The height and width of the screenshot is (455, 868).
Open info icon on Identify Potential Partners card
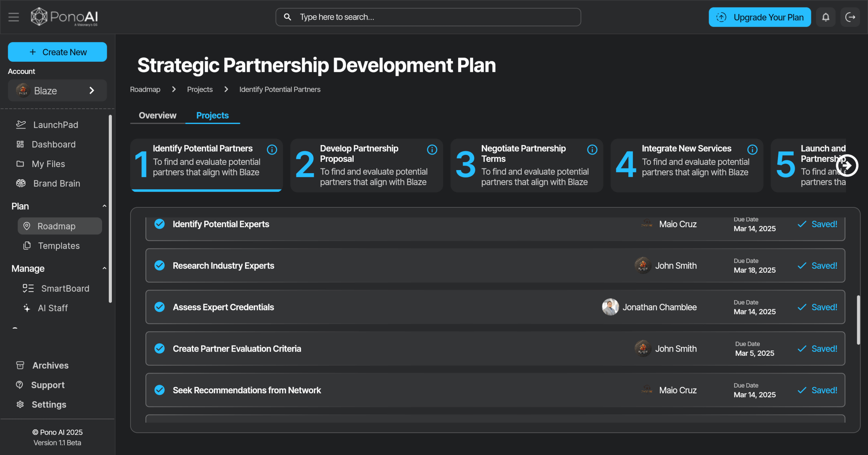point(272,149)
